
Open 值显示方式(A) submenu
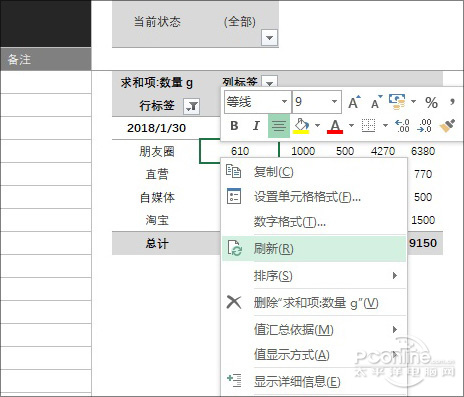pyautogui.click(x=314, y=354)
